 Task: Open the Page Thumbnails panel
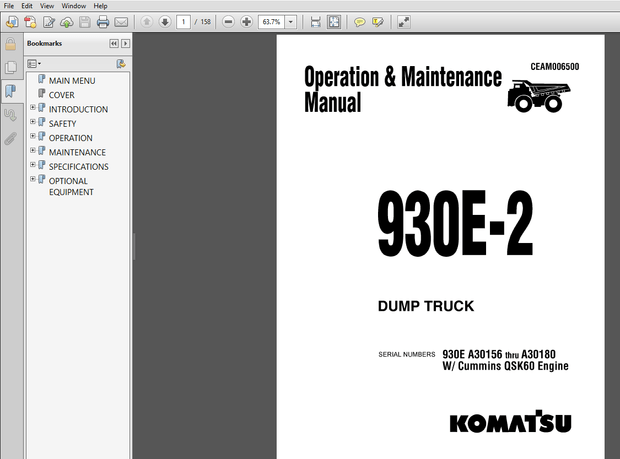point(10,67)
